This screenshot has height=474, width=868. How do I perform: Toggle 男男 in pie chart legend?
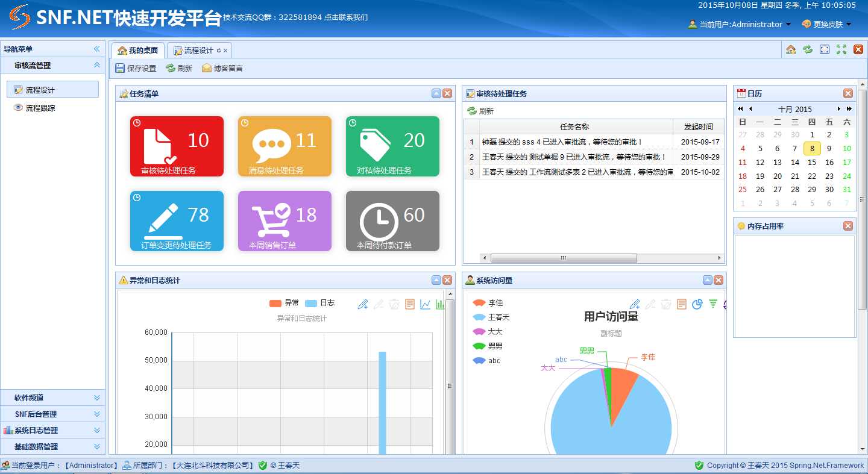(x=488, y=346)
